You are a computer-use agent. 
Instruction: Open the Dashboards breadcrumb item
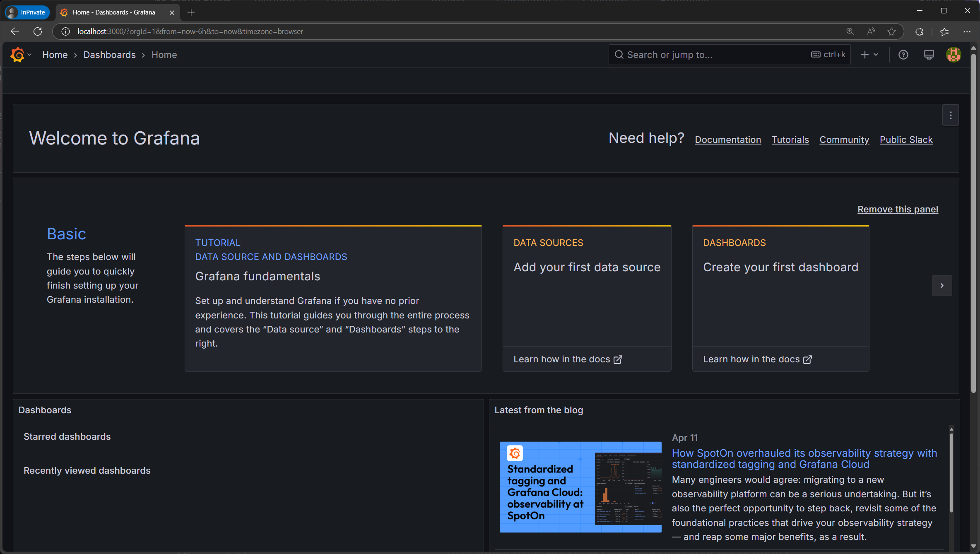click(109, 54)
